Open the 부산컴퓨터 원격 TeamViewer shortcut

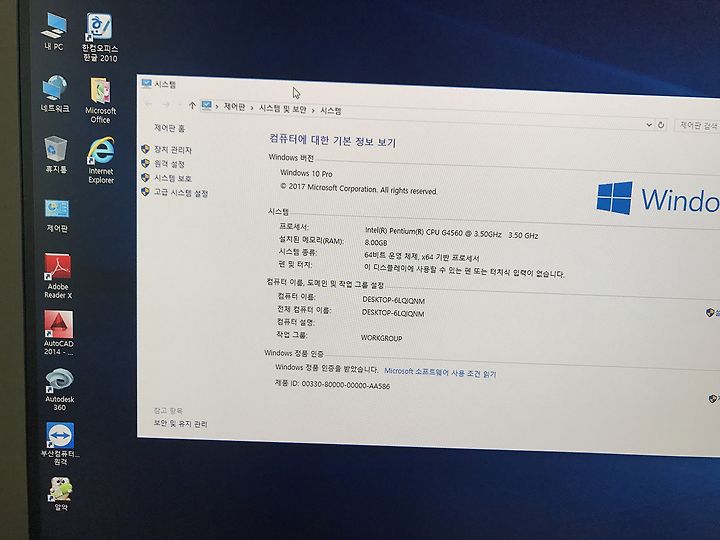[60, 444]
